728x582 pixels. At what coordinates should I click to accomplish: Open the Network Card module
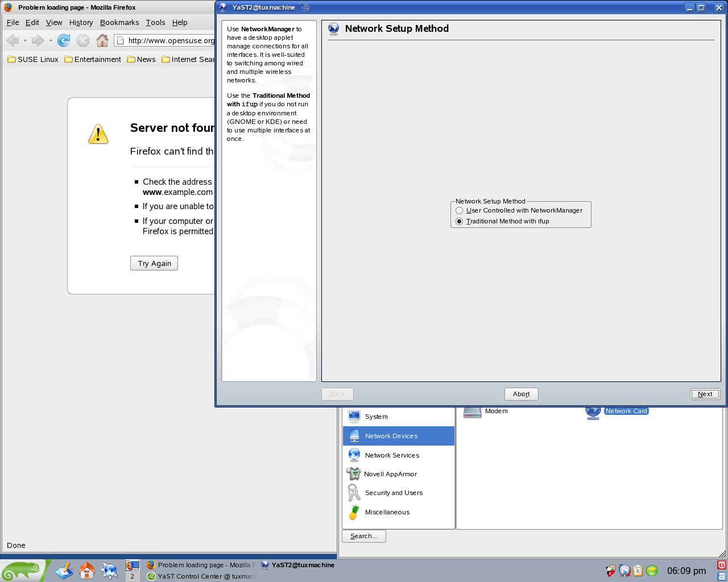(618, 411)
